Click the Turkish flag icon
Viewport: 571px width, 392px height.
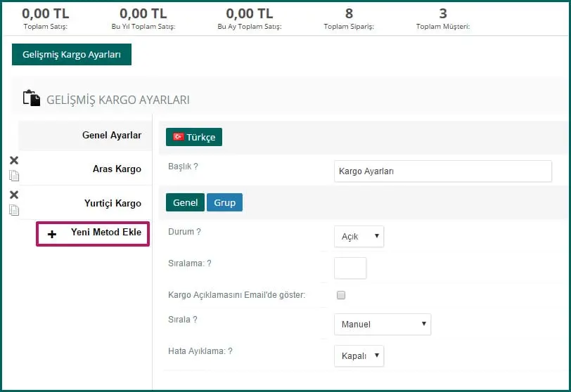tap(179, 137)
